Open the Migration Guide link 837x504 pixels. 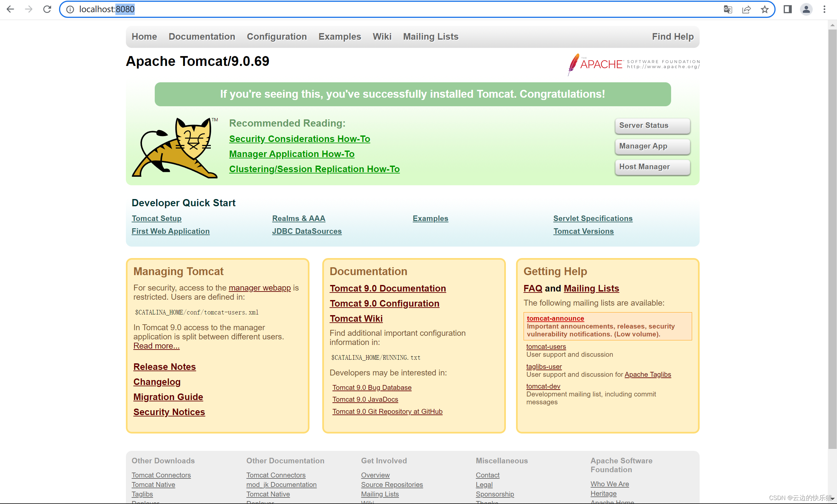point(168,397)
